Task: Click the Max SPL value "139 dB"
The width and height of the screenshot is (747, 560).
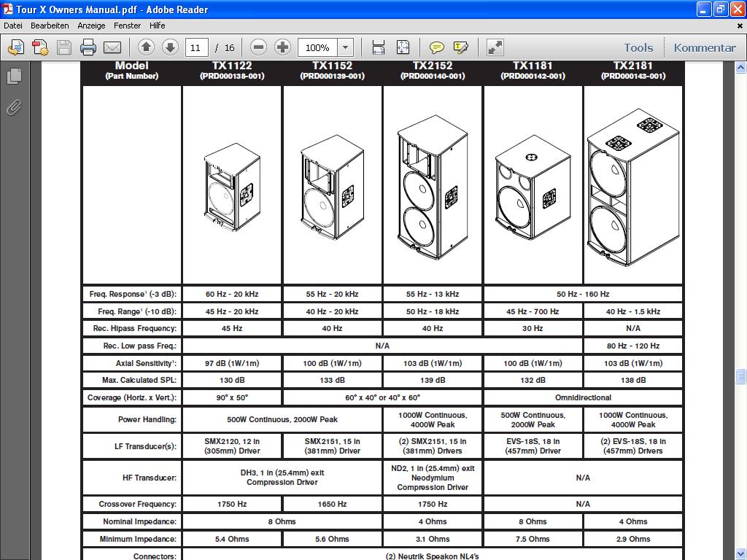Action: (x=433, y=381)
